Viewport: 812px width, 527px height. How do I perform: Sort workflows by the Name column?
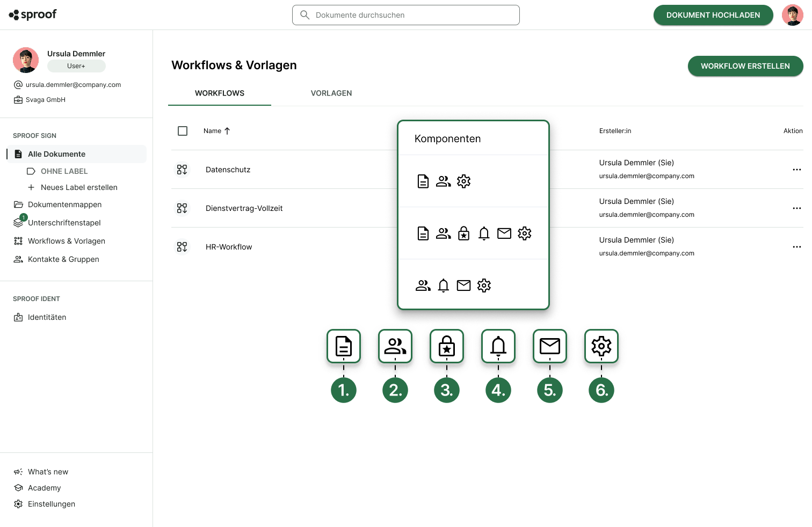click(x=216, y=131)
